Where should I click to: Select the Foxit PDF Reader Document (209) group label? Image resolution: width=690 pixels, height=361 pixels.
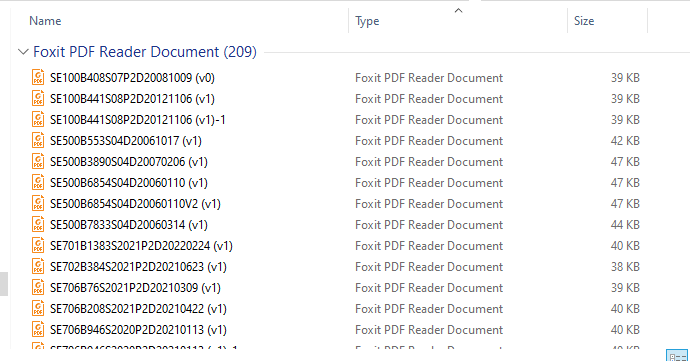pos(145,52)
